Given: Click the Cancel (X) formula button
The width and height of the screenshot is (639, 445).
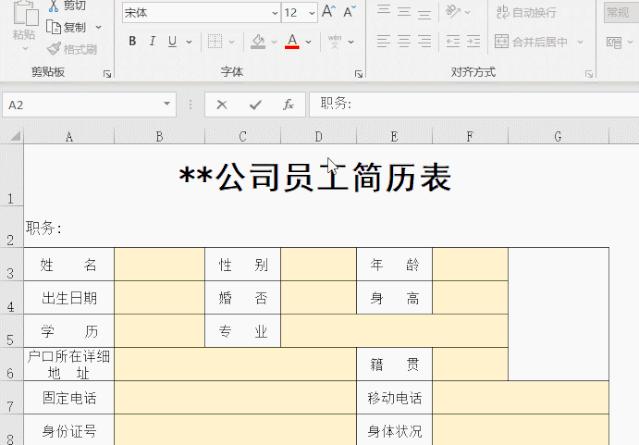Looking at the screenshot, I should point(222,105).
